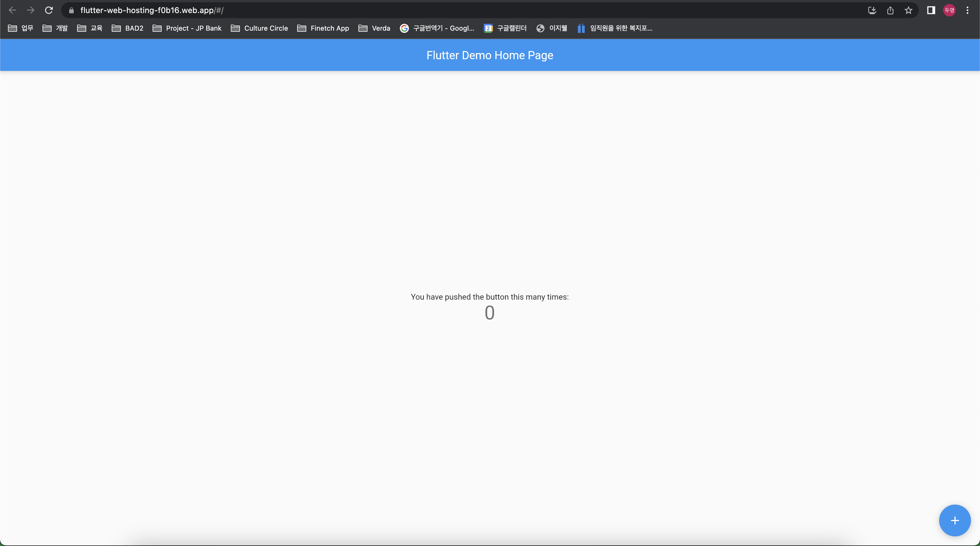
Task: View site info via lock icon
Action: coord(71,10)
